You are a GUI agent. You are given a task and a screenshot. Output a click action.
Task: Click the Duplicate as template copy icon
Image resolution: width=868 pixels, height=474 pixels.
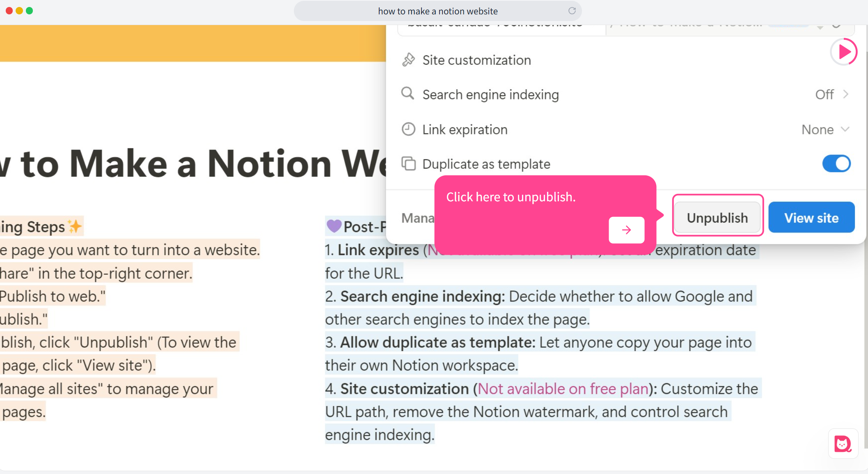coord(408,163)
